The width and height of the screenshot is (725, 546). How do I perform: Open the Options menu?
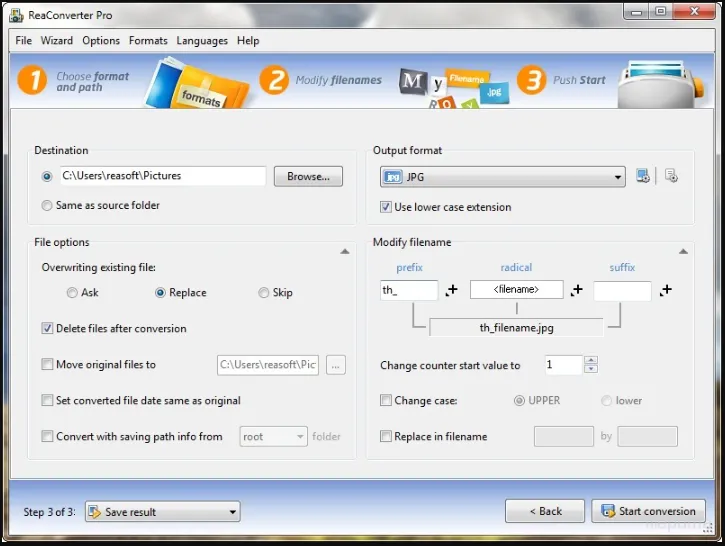(101, 41)
